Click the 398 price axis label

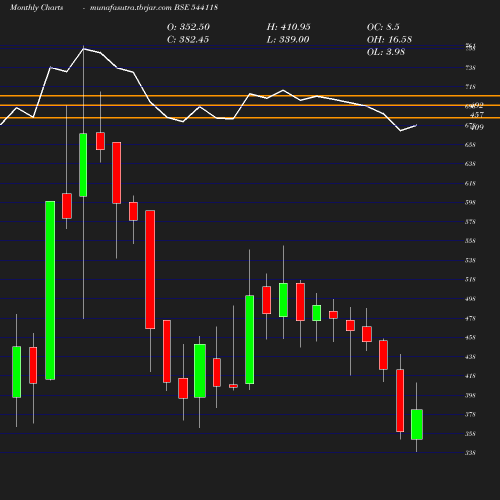tap(470, 395)
